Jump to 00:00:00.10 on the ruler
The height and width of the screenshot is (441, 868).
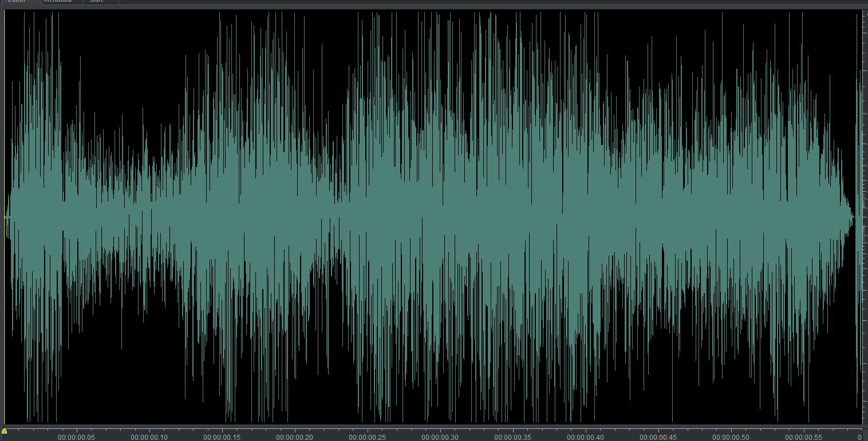[149, 437]
